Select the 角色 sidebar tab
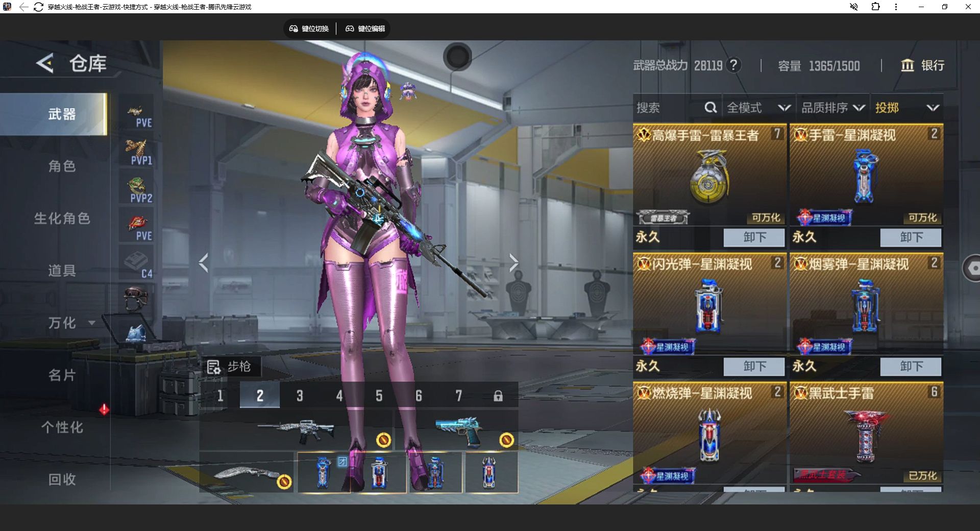 coord(62,166)
